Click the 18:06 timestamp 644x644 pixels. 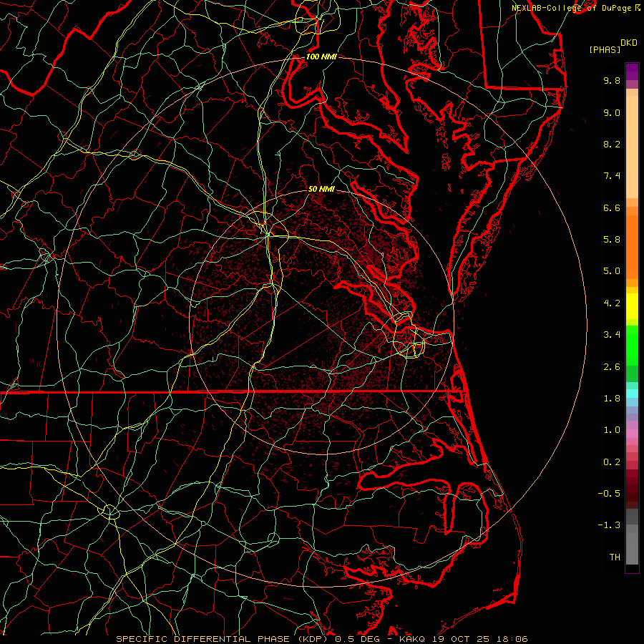[x=514, y=639]
